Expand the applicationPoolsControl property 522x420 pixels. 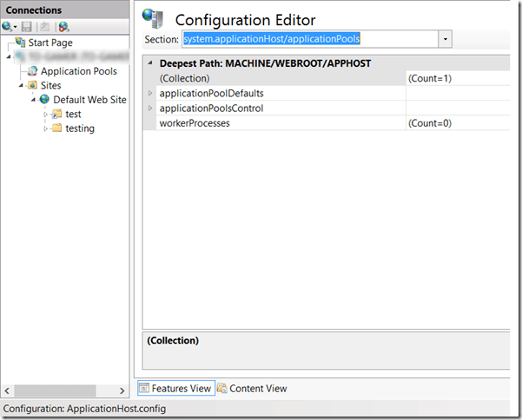tap(150, 108)
